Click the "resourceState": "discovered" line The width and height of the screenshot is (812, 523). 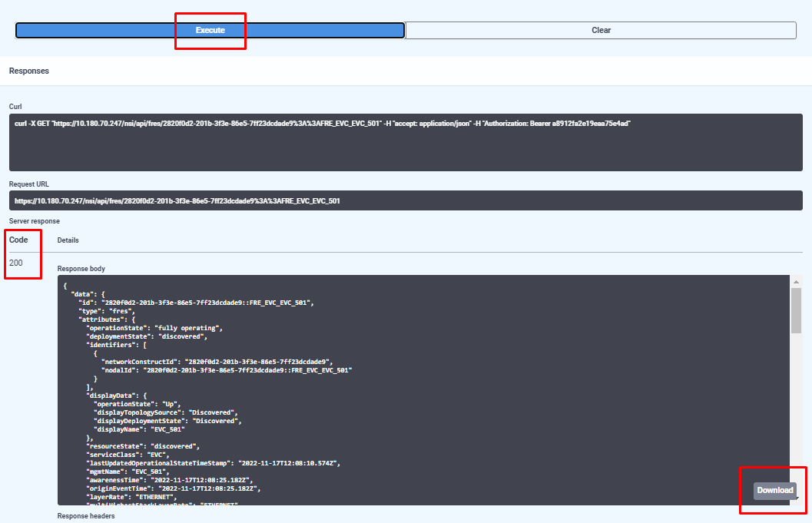click(x=143, y=446)
